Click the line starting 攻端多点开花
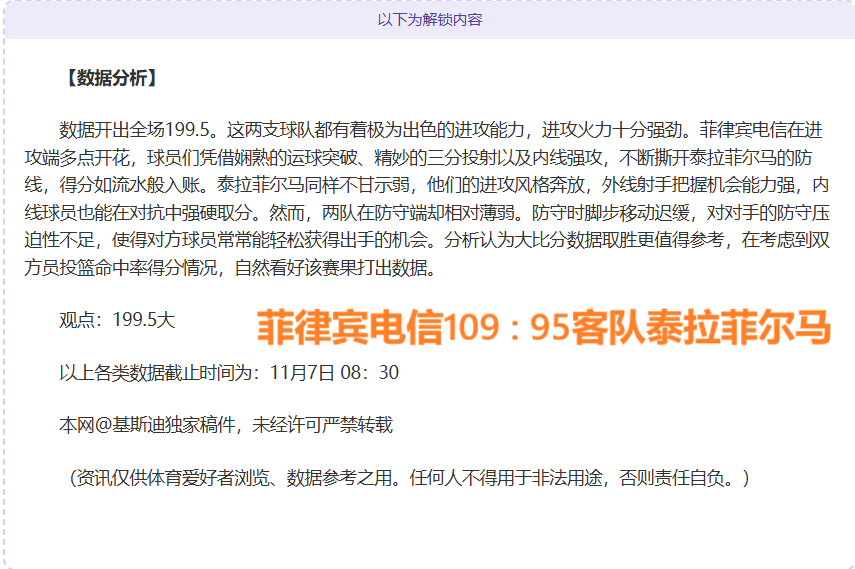855x569 pixels. (80, 158)
